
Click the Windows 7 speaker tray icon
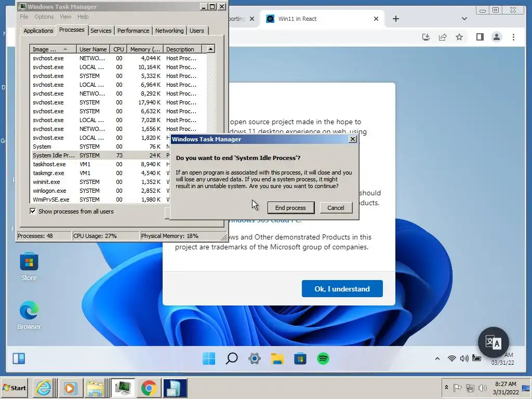(x=482, y=388)
